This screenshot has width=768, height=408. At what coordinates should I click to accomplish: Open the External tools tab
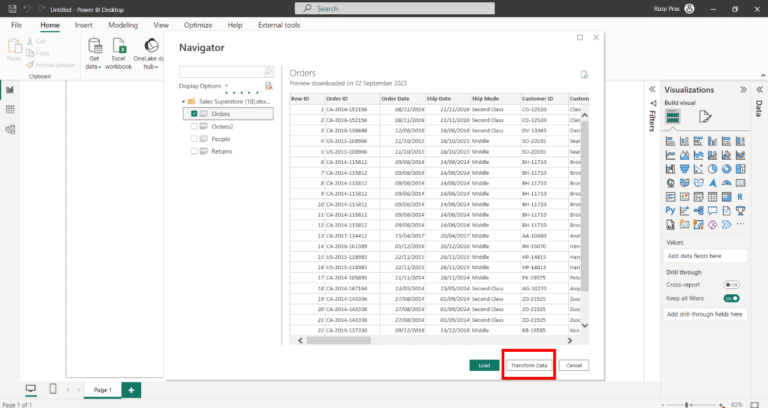pos(279,25)
